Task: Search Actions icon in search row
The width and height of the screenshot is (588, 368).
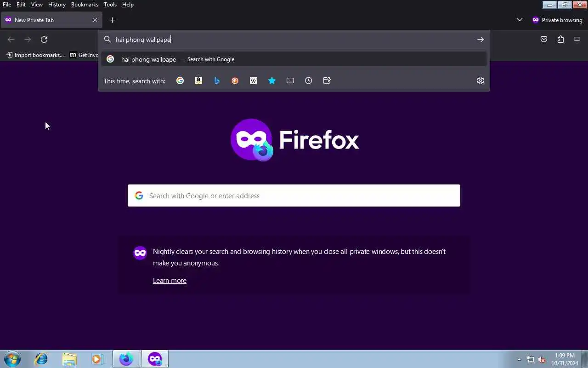Action: (x=327, y=80)
